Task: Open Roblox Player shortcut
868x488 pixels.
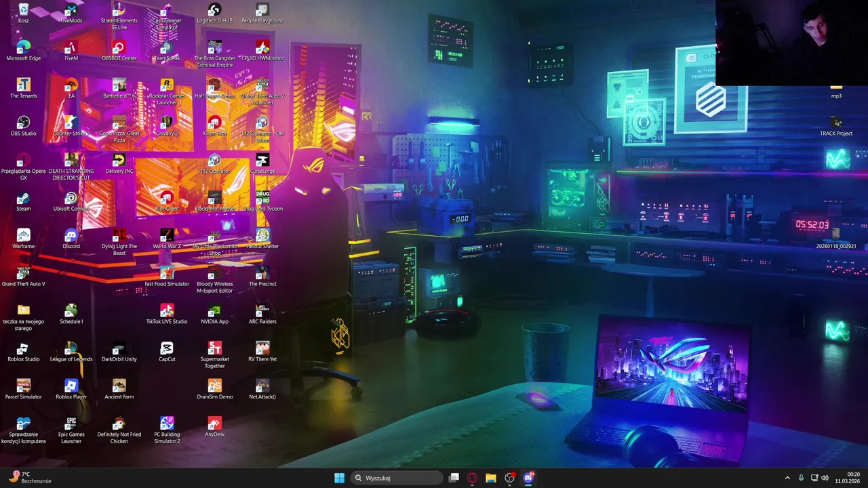Action: point(71,389)
